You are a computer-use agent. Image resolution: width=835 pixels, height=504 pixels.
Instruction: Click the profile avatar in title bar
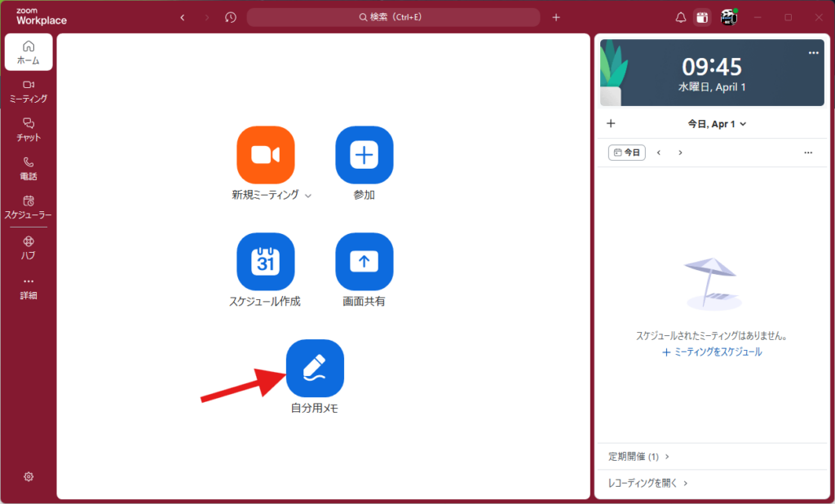click(x=728, y=17)
